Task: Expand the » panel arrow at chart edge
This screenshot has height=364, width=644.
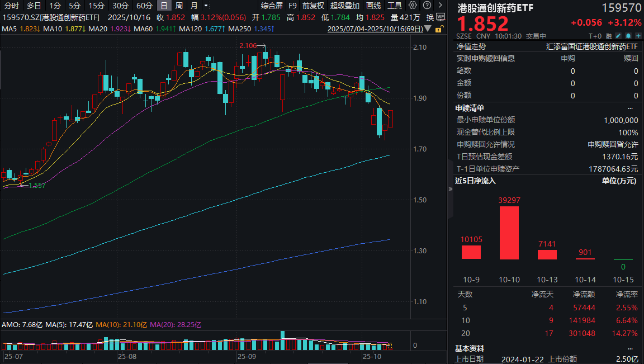Action: click(449, 188)
